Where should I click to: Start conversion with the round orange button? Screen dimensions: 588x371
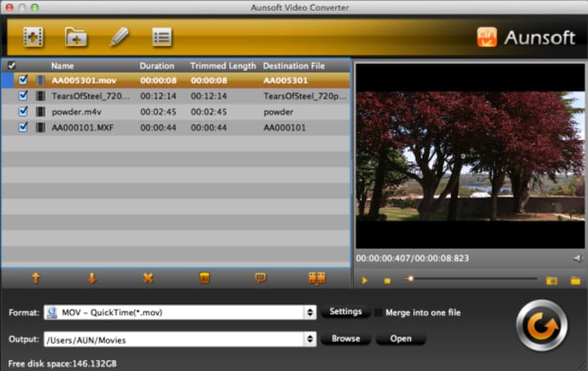(542, 326)
